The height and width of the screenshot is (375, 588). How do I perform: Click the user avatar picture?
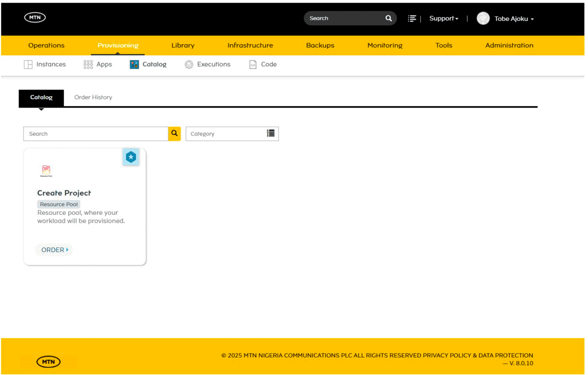coord(483,18)
